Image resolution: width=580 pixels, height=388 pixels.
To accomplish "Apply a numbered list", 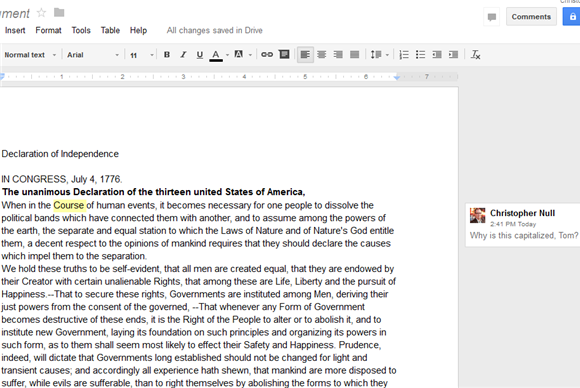I will [404, 55].
